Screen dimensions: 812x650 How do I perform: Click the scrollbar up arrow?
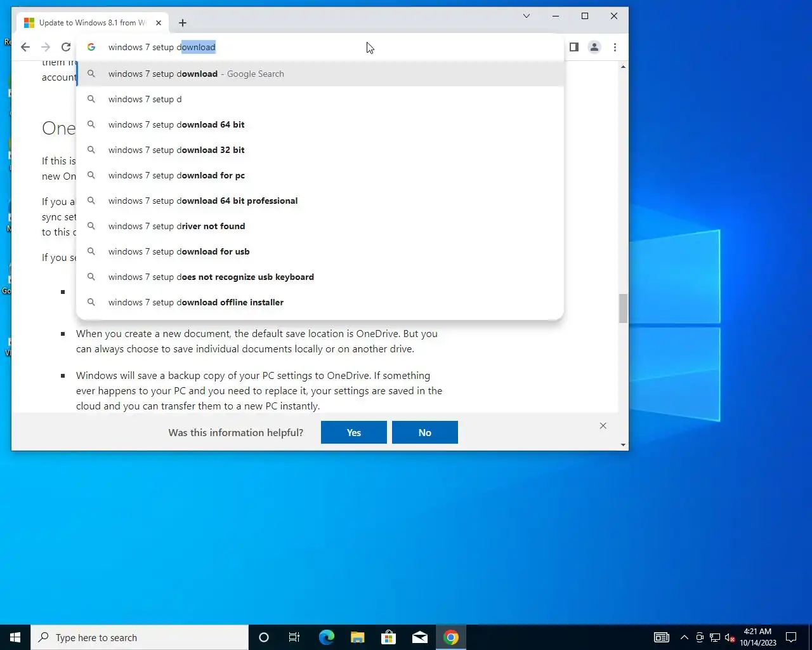point(623,67)
